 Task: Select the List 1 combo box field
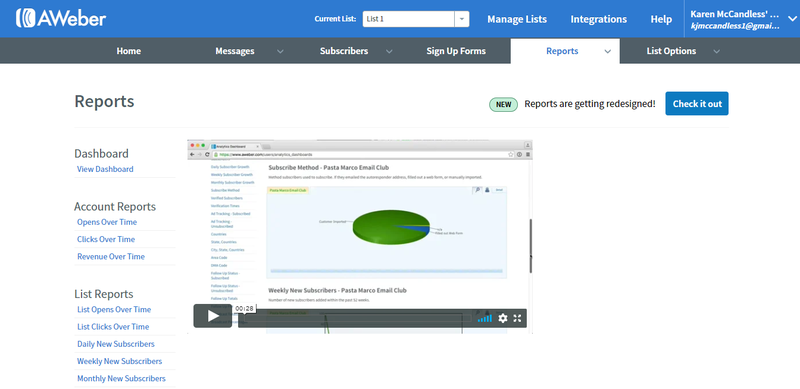click(409, 19)
